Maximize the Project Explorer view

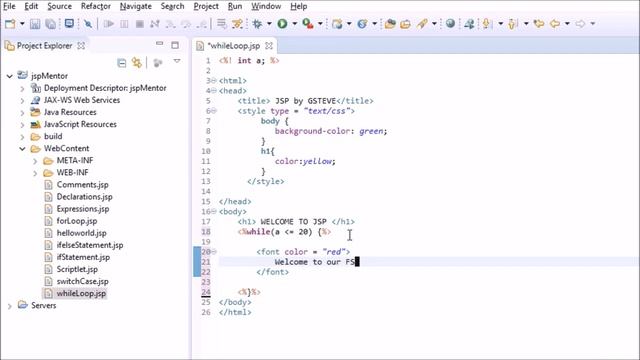175,45
